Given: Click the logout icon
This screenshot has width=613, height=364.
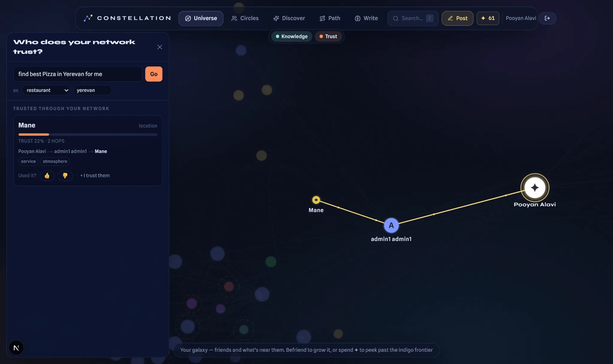Looking at the screenshot, I should click(547, 18).
